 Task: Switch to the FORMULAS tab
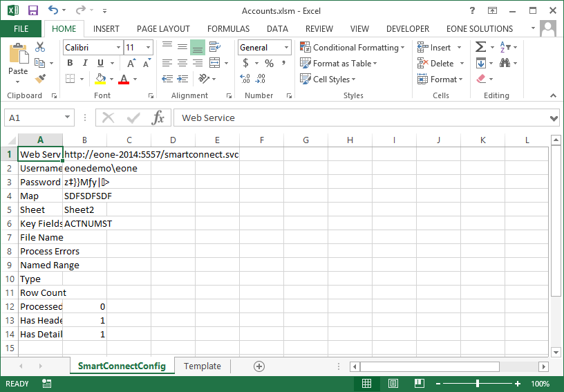[x=228, y=29]
